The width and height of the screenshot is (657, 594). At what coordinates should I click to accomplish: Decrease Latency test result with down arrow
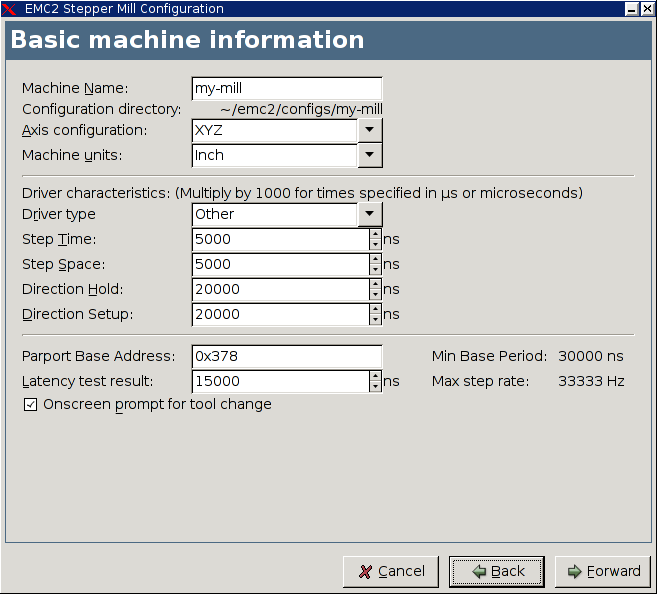tap(375, 387)
